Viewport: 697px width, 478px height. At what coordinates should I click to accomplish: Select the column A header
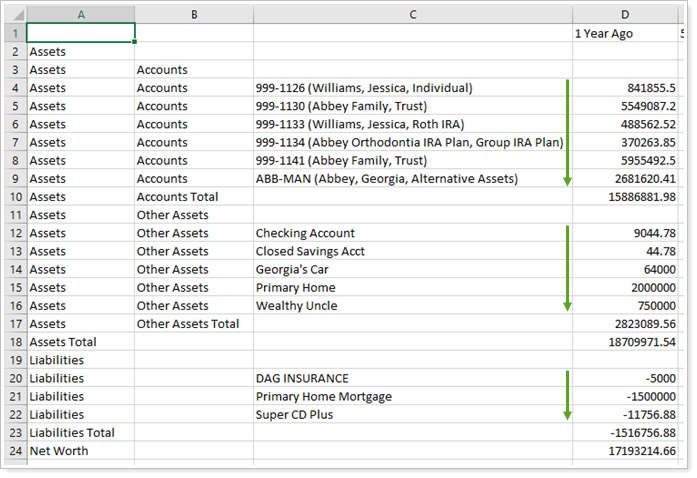[x=80, y=13]
